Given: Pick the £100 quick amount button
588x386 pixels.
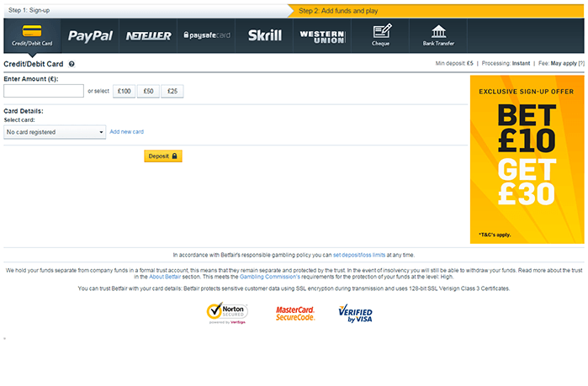Looking at the screenshot, I should click(x=124, y=91).
